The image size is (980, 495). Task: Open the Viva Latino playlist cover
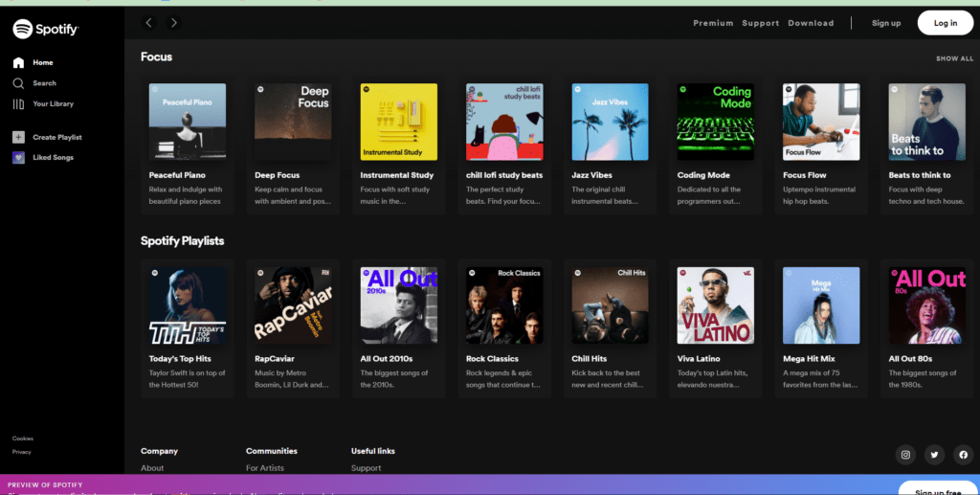tap(716, 305)
